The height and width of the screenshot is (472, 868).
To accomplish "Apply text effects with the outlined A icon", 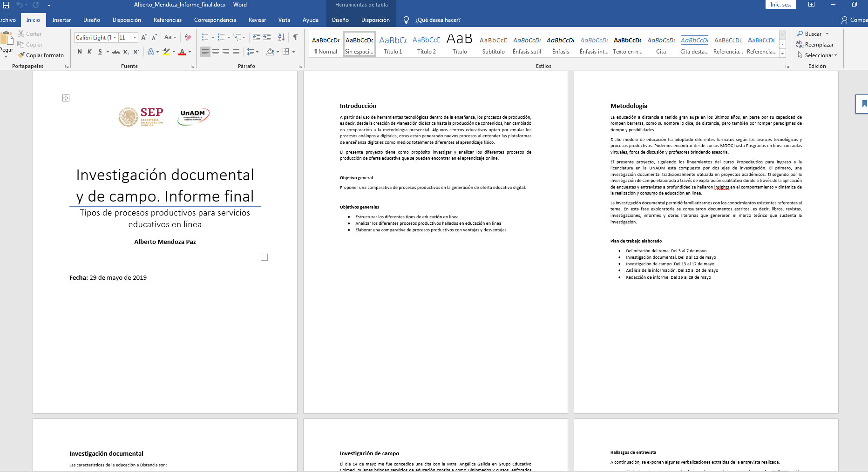I will point(151,52).
